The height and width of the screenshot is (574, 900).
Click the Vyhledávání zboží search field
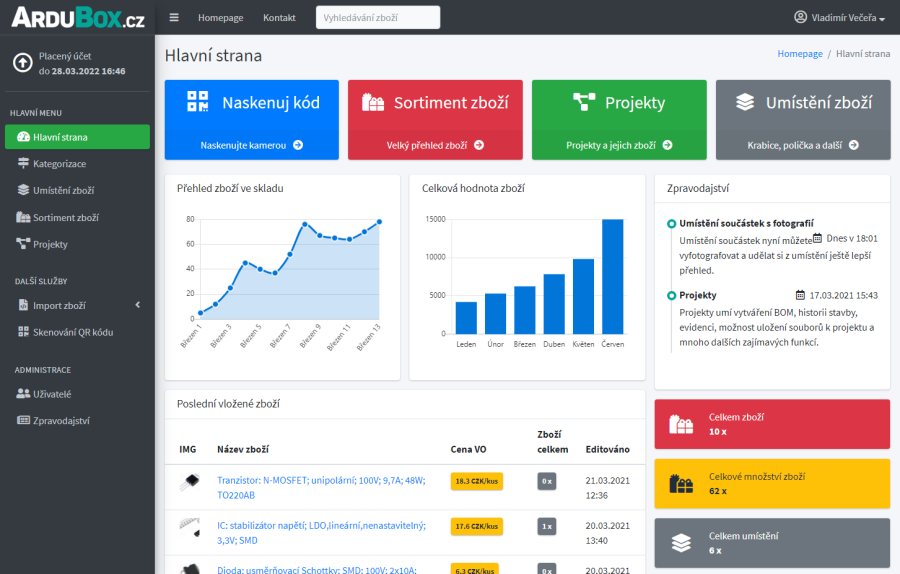tap(377, 18)
